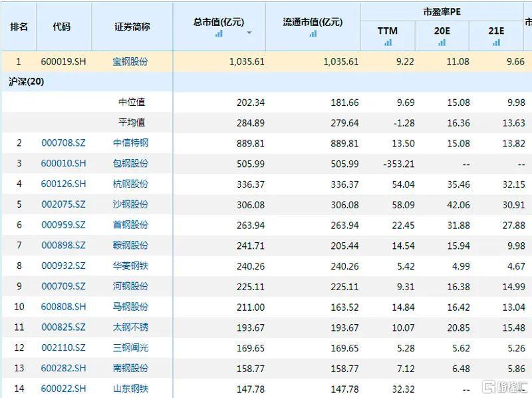Open stock name 山东钢铁
This screenshot has width=532, height=398.
pos(130,389)
